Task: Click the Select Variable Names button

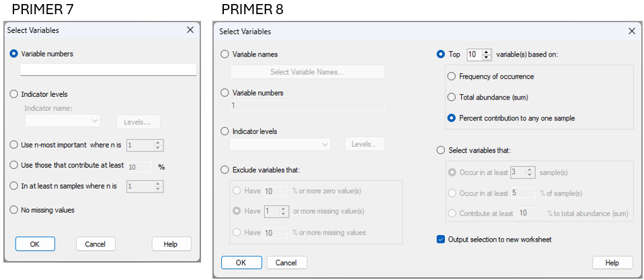Action: pyautogui.click(x=307, y=72)
